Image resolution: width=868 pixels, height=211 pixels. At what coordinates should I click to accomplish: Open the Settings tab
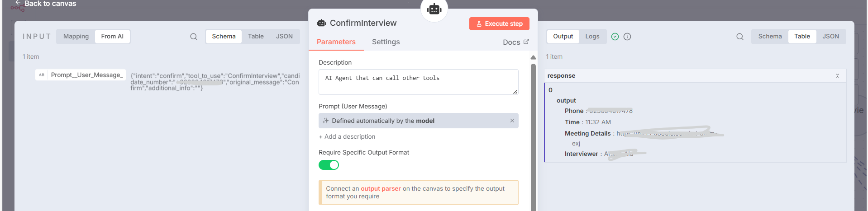[386, 42]
